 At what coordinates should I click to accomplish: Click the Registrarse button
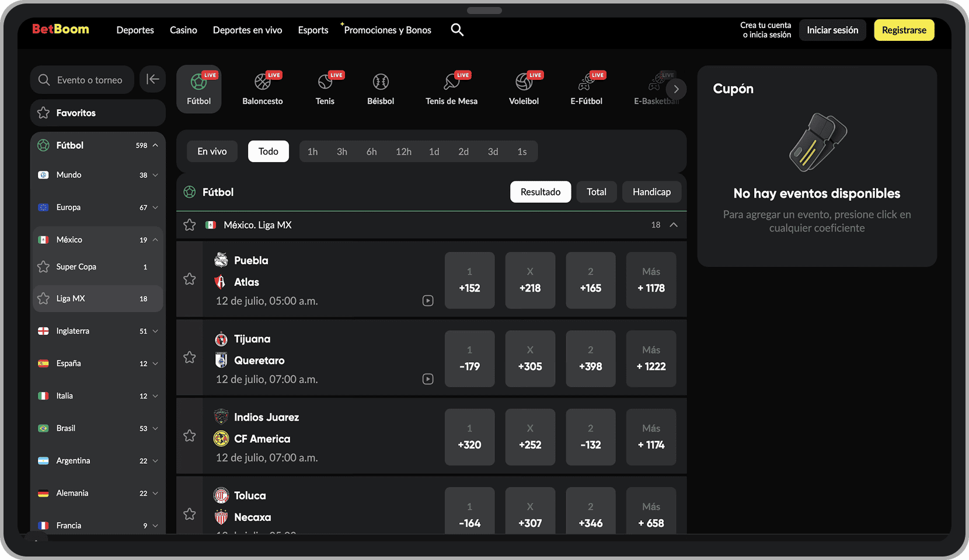tap(904, 30)
